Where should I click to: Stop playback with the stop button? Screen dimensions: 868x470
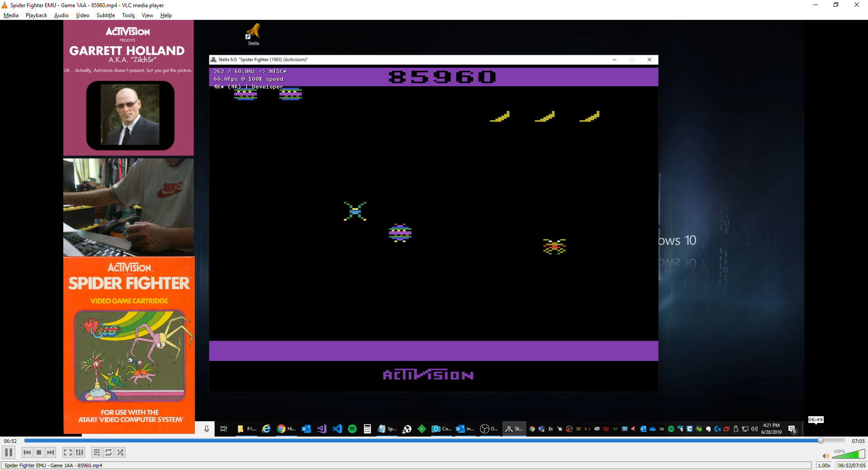39,452
